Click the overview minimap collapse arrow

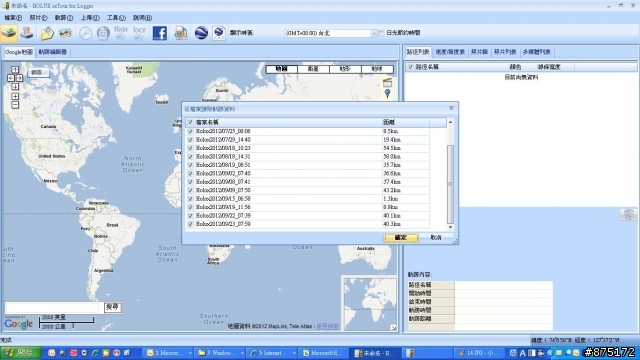coord(393,327)
